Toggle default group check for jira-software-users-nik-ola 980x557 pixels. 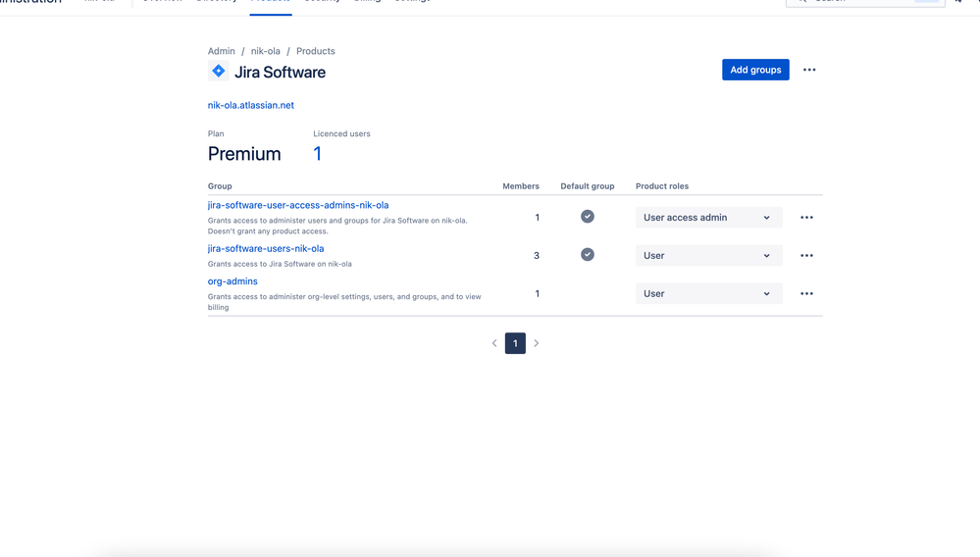pyautogui.click(x=588, y=255)
